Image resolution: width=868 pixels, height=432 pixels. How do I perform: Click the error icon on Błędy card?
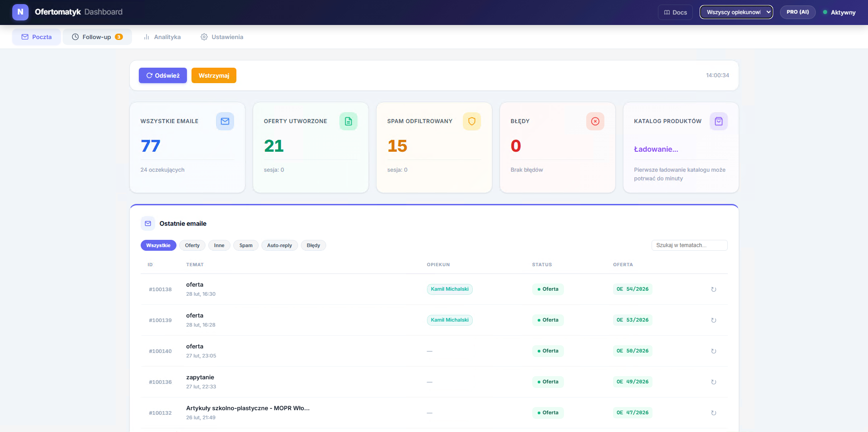click(x=595, y=121)
